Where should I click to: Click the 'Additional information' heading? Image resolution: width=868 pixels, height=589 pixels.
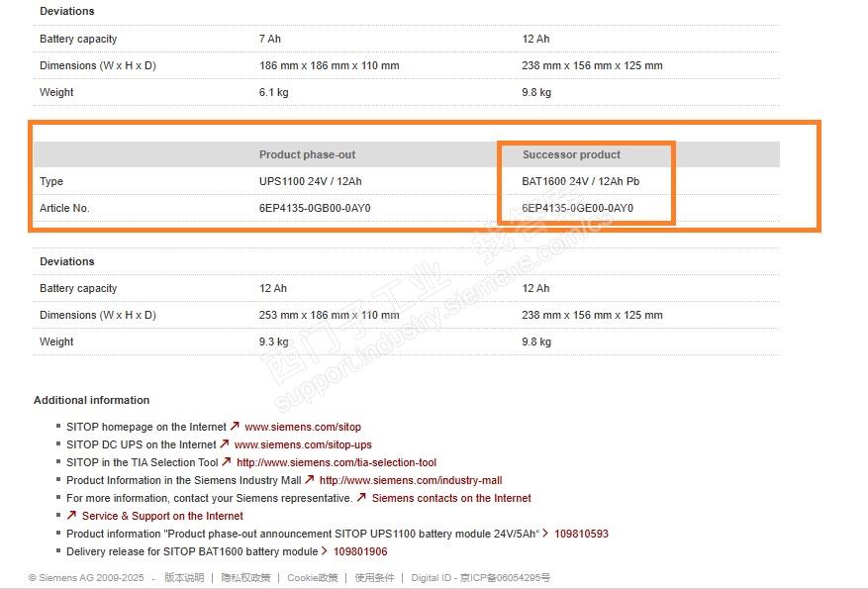point(91,400)
